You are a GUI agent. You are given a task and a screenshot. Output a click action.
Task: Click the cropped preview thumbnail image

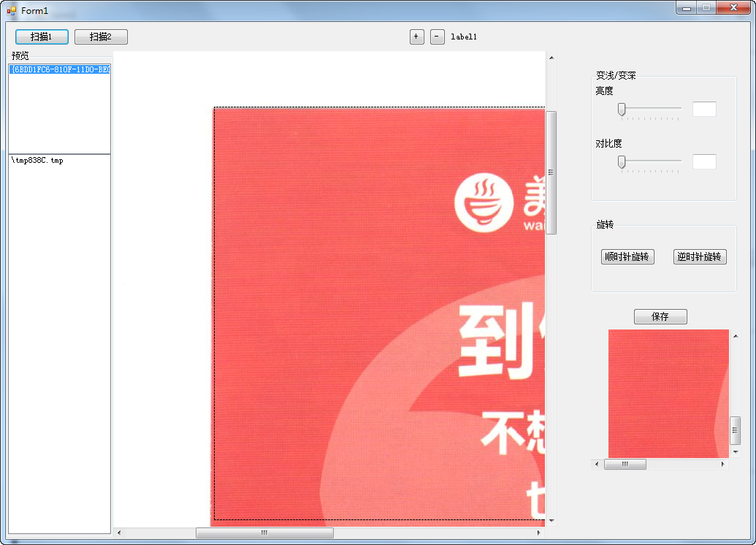(x=668, y=394)
